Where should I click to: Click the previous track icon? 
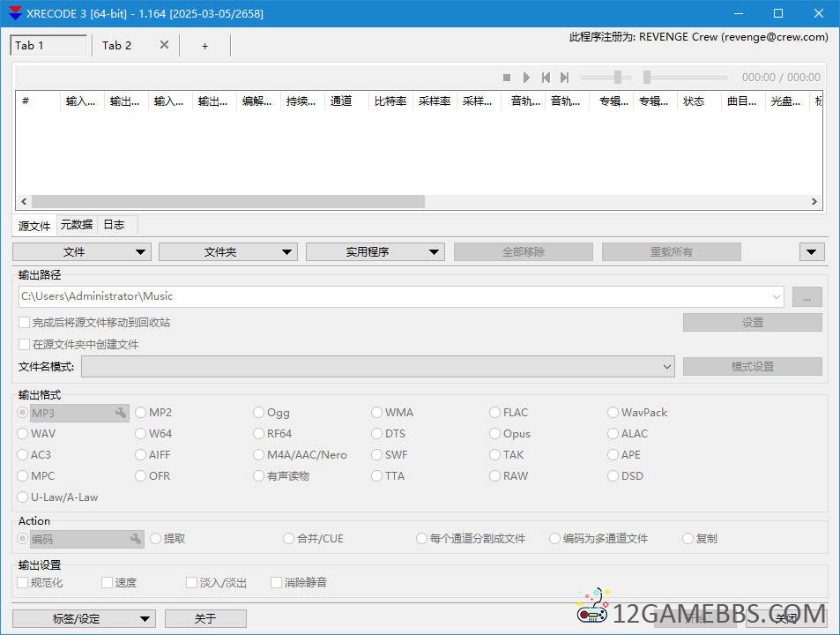pos(546,78)
